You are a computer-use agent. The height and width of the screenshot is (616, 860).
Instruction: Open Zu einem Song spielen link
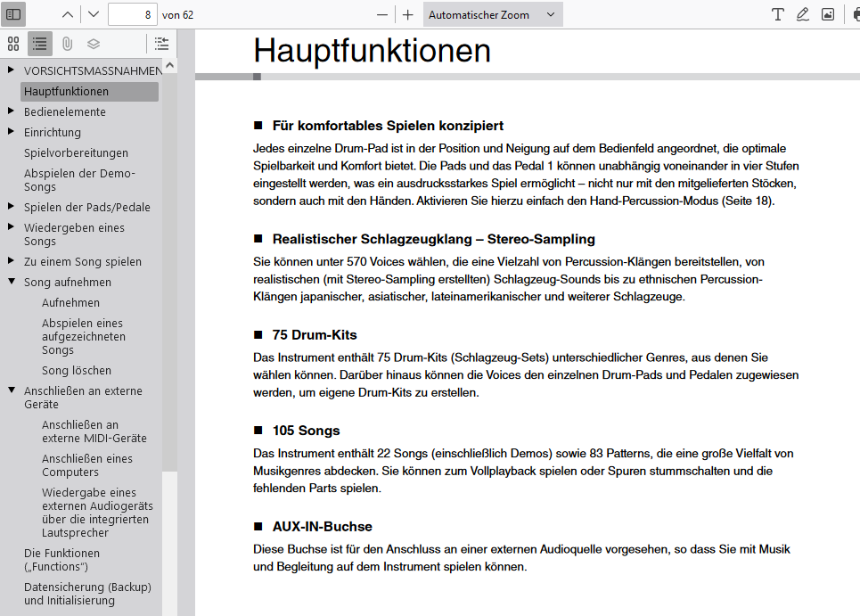(x=82, y=262)
